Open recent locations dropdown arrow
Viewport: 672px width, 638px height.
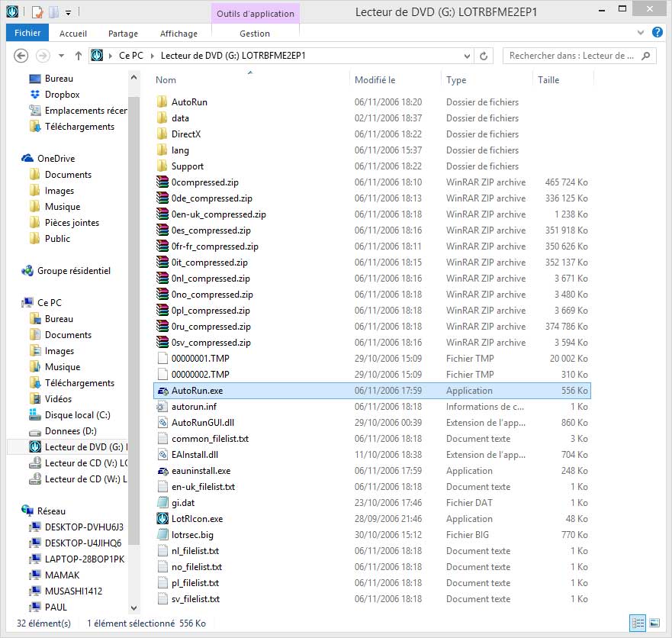pyautogui.click(x=61, y=56)
